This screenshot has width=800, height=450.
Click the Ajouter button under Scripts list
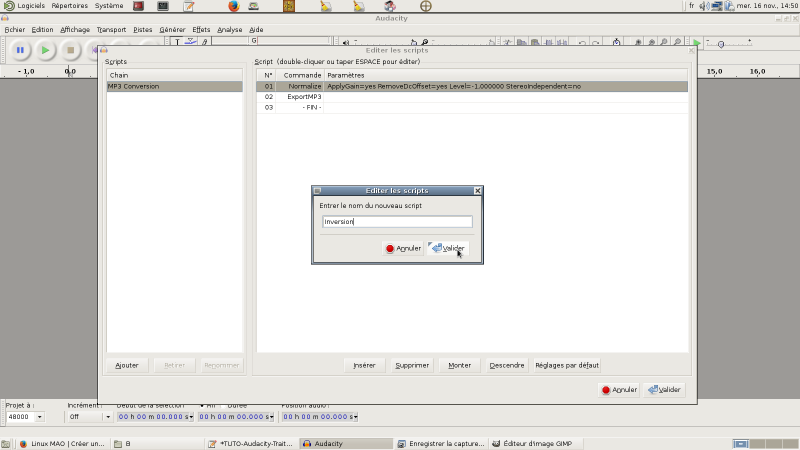click(127, 365)
